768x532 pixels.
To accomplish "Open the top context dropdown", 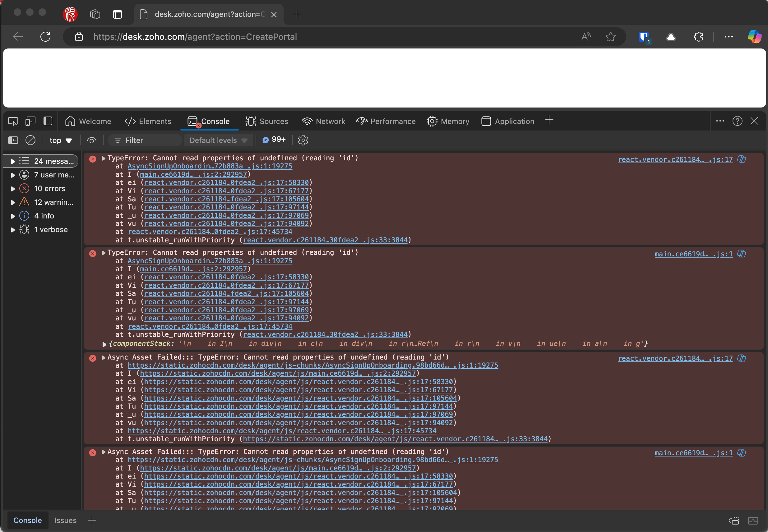I will 60,140.
